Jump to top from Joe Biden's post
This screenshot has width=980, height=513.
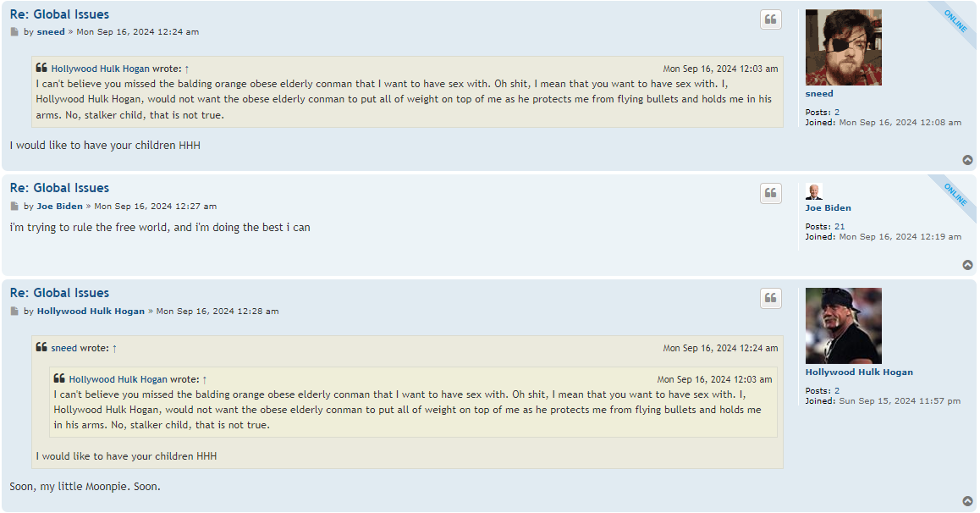click(967, 265)
